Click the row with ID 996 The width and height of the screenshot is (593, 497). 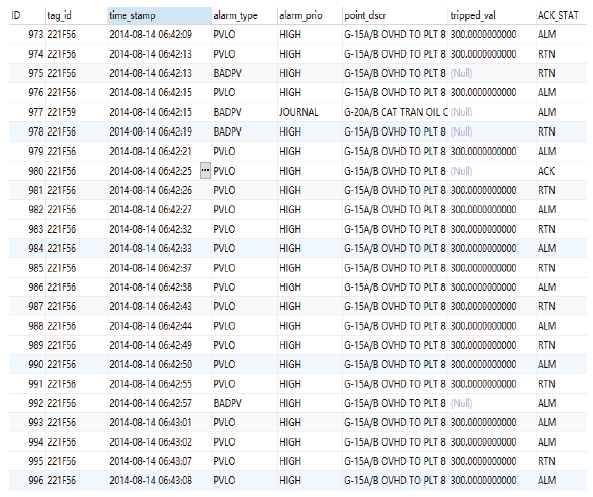tap(298, 480)
